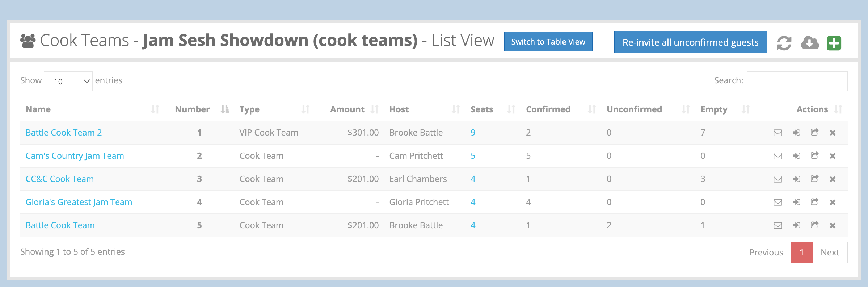Viewport: 868px width, 287px height.
Task: Re-invite all unconfirmed guests
Action: pos(690,42)
